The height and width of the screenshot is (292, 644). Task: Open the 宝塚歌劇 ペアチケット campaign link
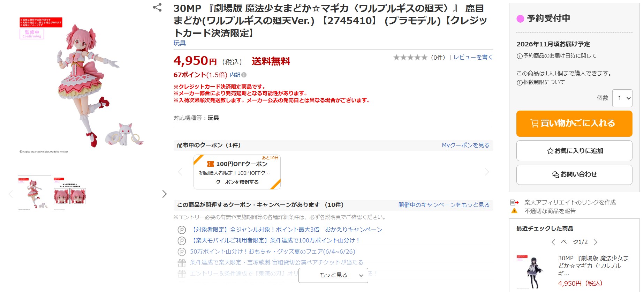(x=276, y=262)
